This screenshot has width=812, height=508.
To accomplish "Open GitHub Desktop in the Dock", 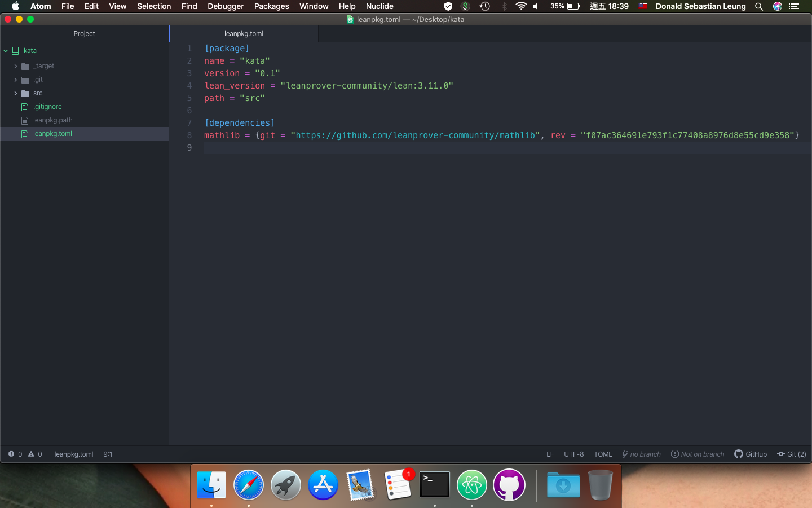I will tap(509, 485).
